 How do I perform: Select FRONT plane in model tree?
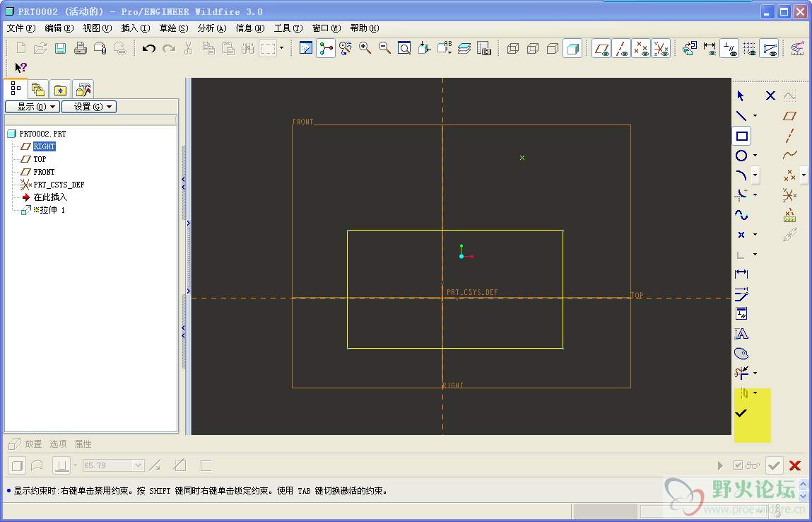(44, 172)
